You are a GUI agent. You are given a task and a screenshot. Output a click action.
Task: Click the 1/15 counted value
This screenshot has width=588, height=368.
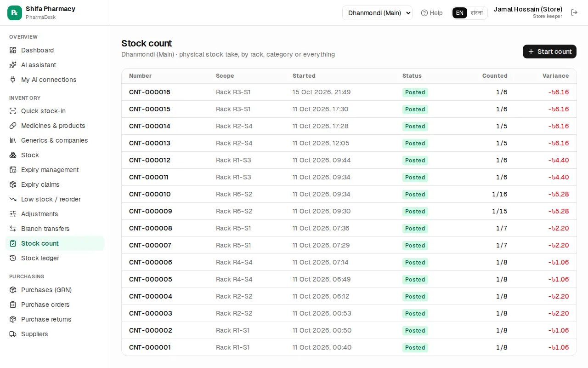click(500, 211)
